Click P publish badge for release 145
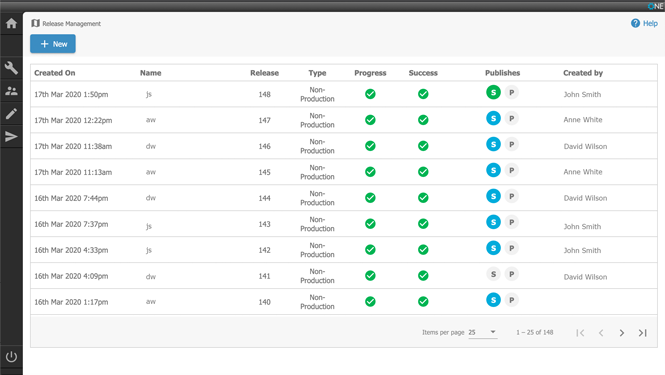The width and height of the screenshot is (665, 375). tap(511, 170)
